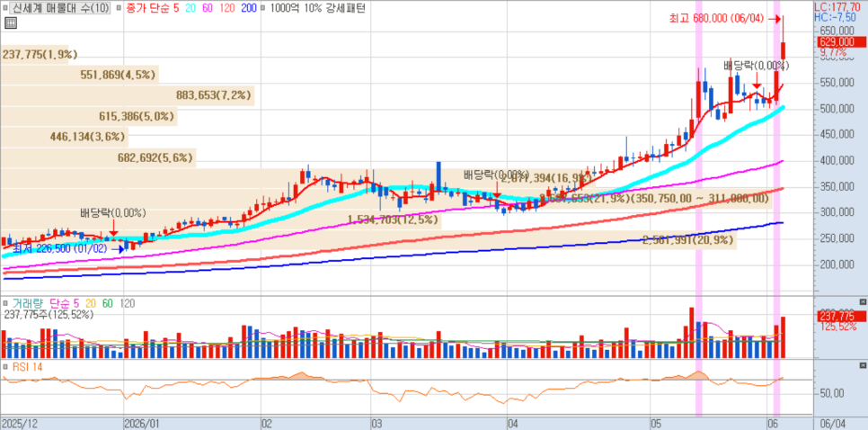
Task: Close the volume (거래량) panel
Action: 863,301
